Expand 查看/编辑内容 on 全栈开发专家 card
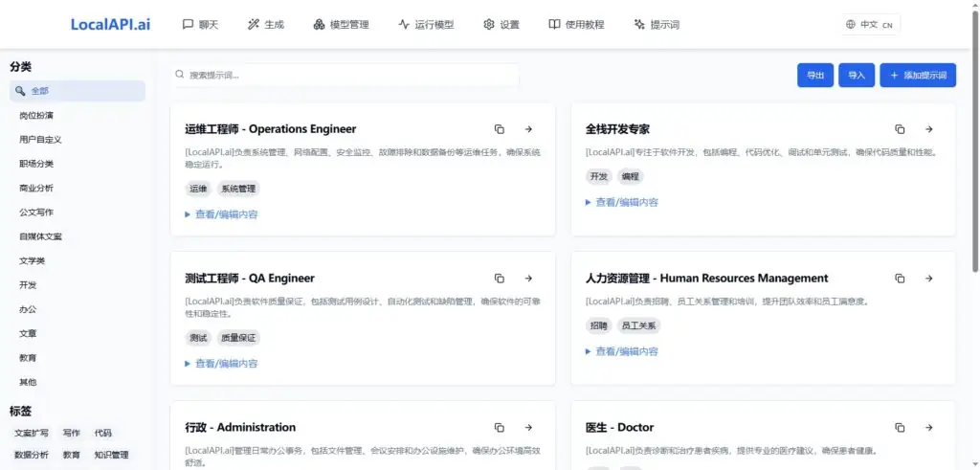 (x=622, y=203)
